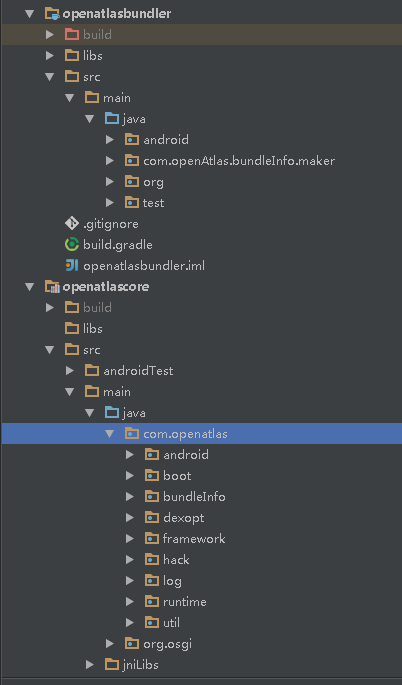Click the red excluded build folder icon
Screen dimensions: 402x685
(72, 35)
